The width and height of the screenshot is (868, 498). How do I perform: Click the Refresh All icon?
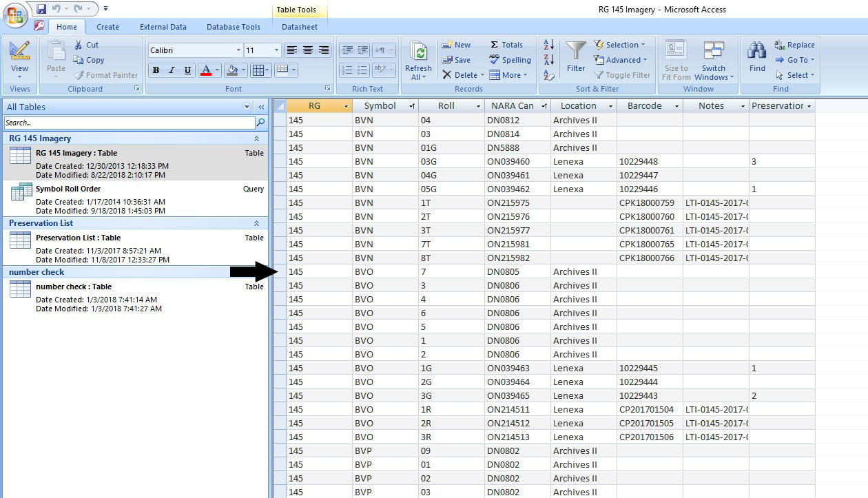pos(418,52)
